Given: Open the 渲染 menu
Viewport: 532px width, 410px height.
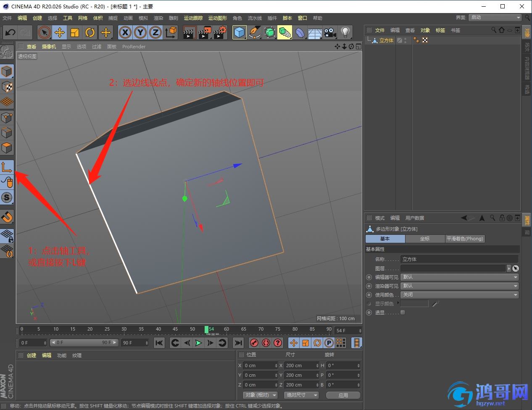Looking at the screenshot, I should pyautogui.click(x=158, y=18).
